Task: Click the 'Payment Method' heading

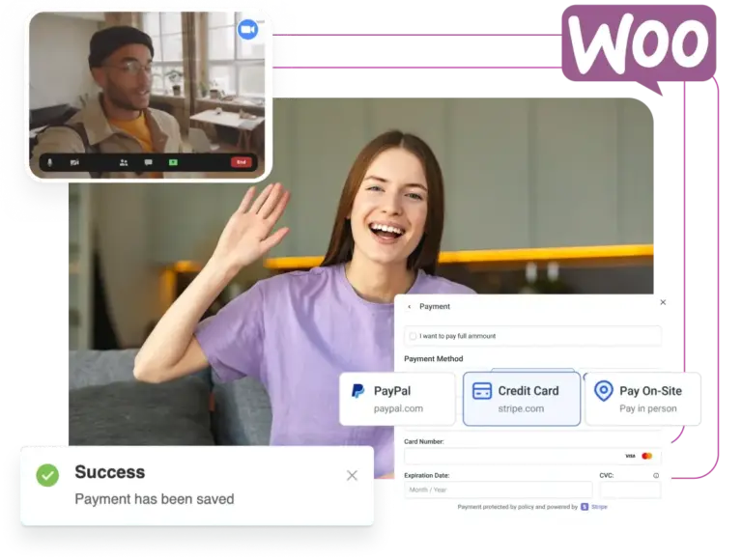Action: (x=434, y=359)
